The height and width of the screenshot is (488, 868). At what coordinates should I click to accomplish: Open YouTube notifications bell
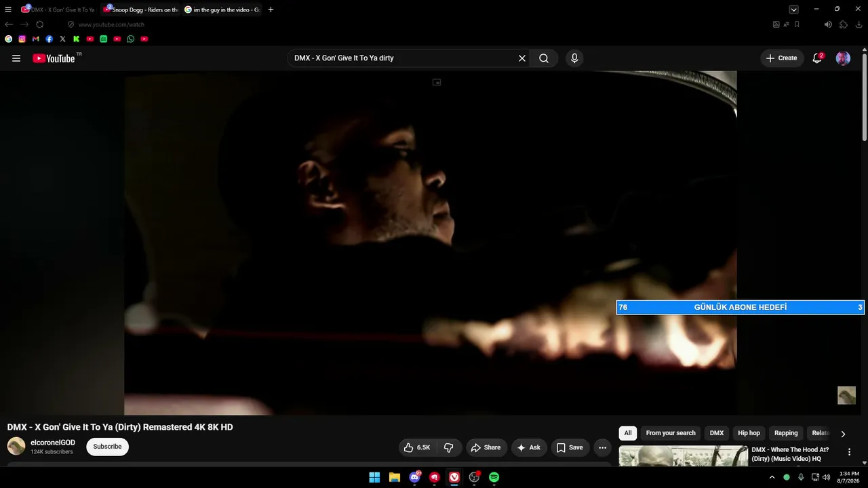point(817,58)
